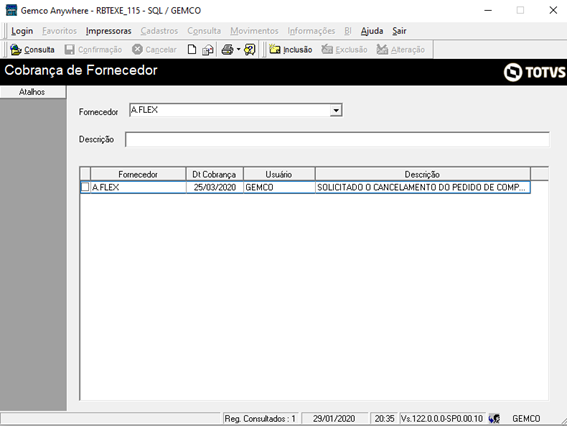The height and width of the screenshot is (426, 567).
Task: Click the TOTVS logo
Action: click(x=534, y=72)
